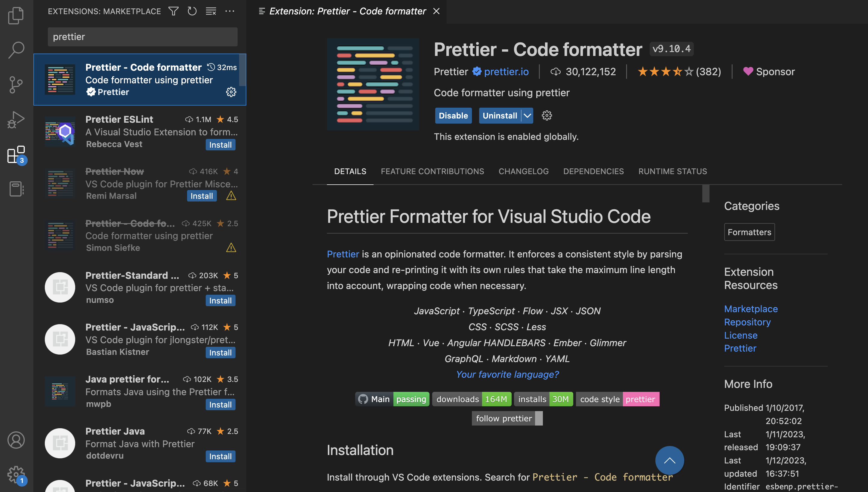Click the Prettier link in description
The width and height of the screenshot is (868, 492).
(343, 254)
